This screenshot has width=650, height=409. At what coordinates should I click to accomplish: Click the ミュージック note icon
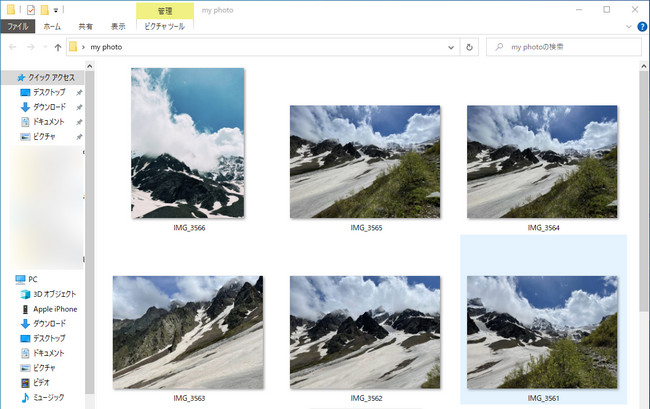click(25, 397)
